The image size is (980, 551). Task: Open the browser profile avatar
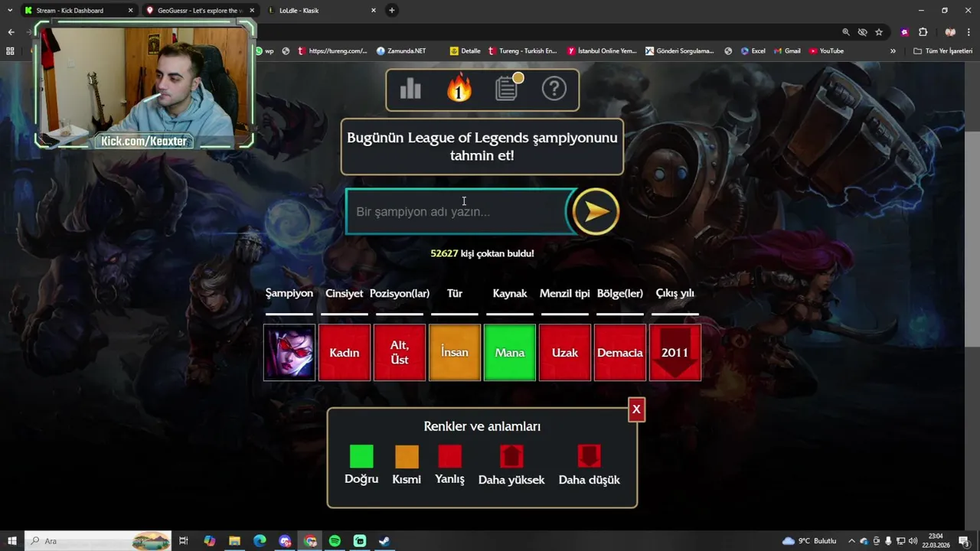coord(950,32)
